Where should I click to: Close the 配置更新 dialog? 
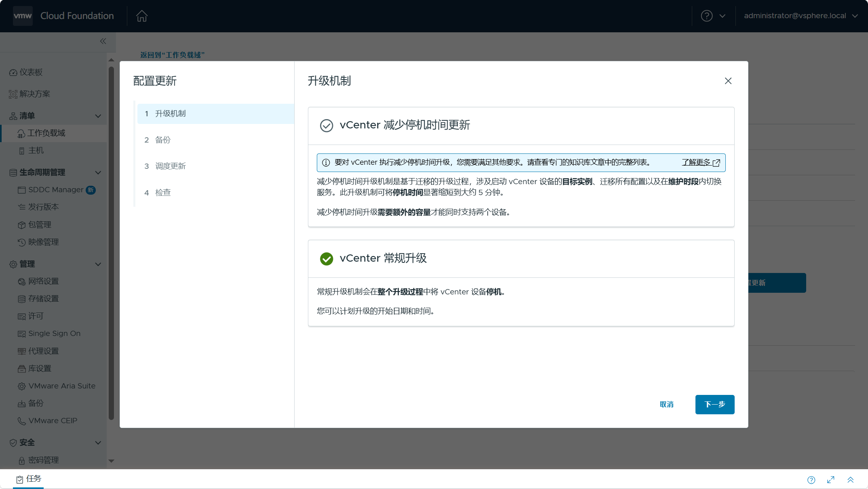728,81
